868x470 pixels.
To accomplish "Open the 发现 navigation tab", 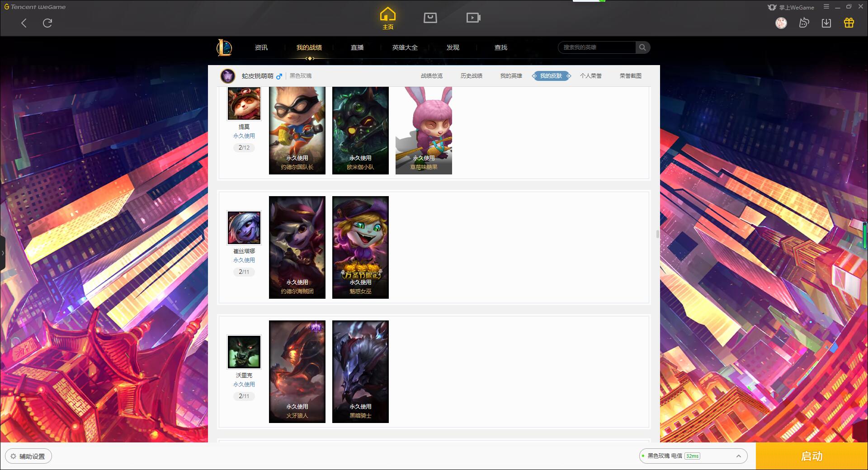I will pos(453,47).
